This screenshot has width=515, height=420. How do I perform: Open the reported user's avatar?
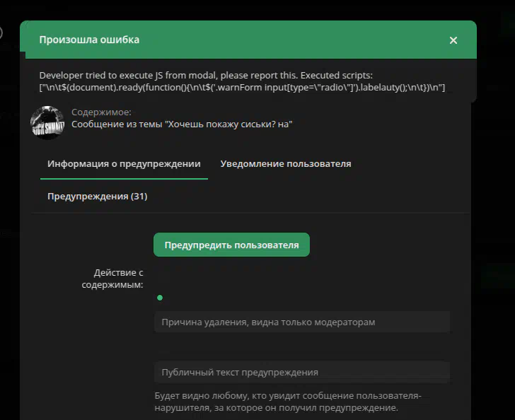point(47,122)
